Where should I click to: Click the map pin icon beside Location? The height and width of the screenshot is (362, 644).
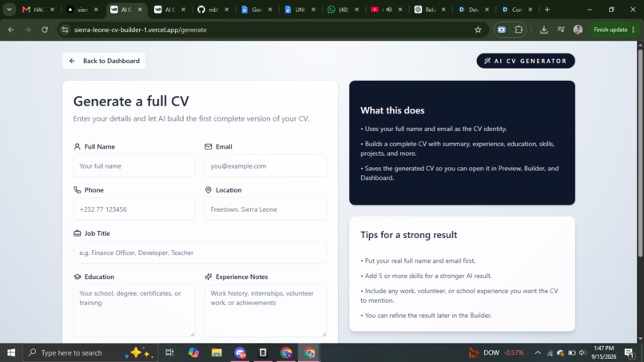pos(209,190)
